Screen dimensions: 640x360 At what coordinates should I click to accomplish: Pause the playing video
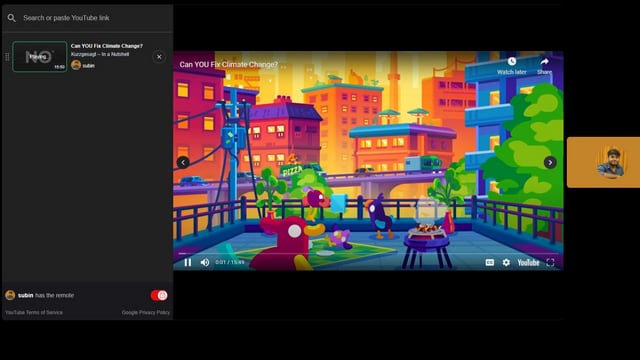188,262
